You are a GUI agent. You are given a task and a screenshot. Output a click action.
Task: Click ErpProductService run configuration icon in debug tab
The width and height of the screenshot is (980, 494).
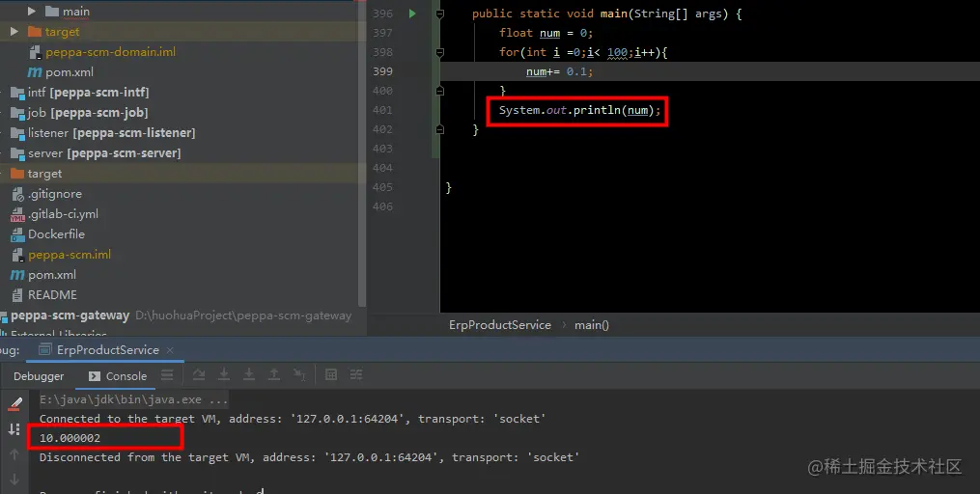click(45, 349)
